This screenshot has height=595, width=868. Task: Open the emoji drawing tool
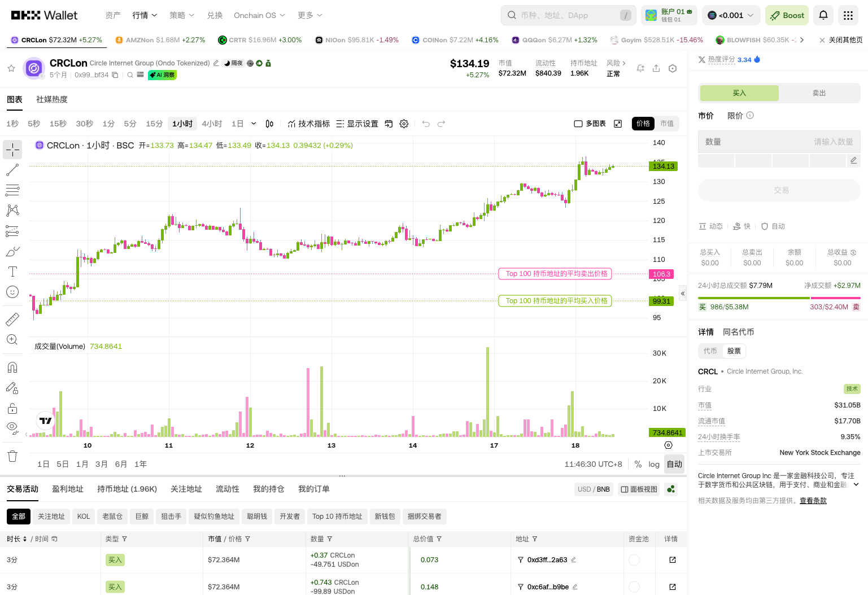click(x=12, y=292)
